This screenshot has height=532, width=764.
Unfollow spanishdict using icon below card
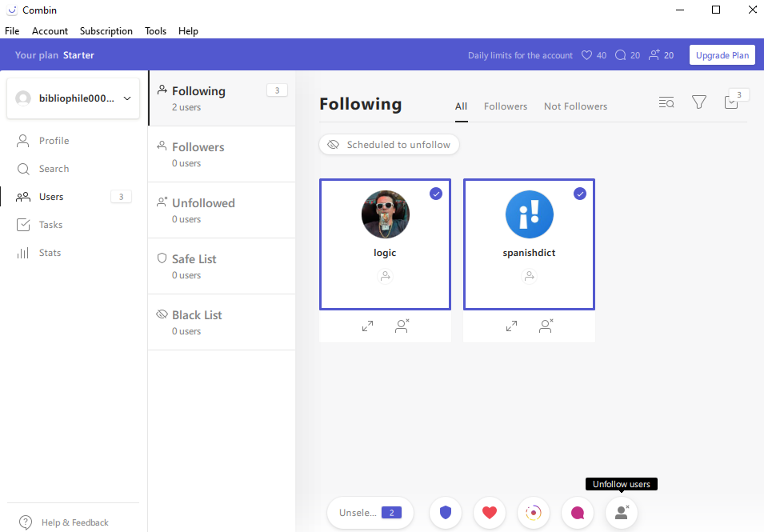pos(546,326)
